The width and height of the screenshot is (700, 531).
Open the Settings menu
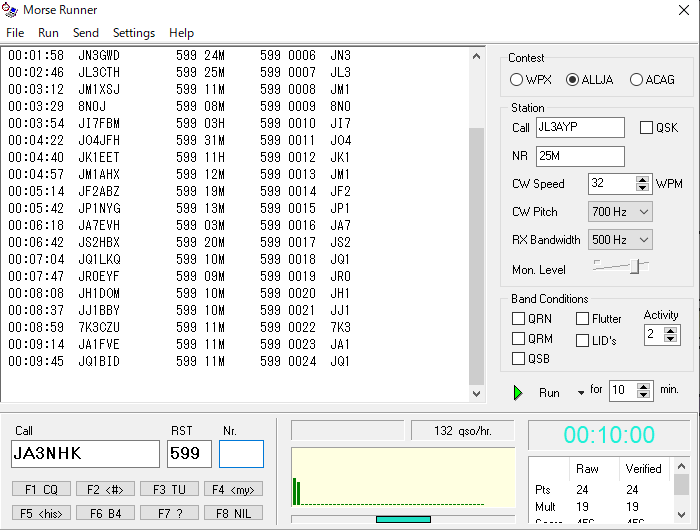[x=133, y=33]
